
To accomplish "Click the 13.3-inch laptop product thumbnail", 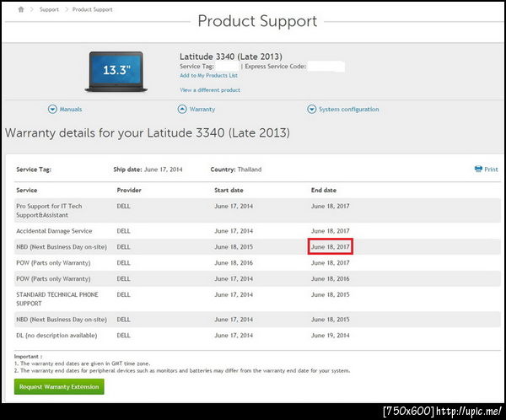I will (x=116, y=72).
